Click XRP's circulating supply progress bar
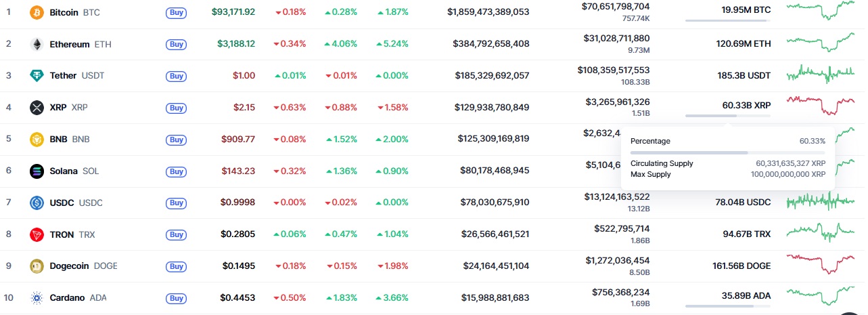 tap(727, 116)
